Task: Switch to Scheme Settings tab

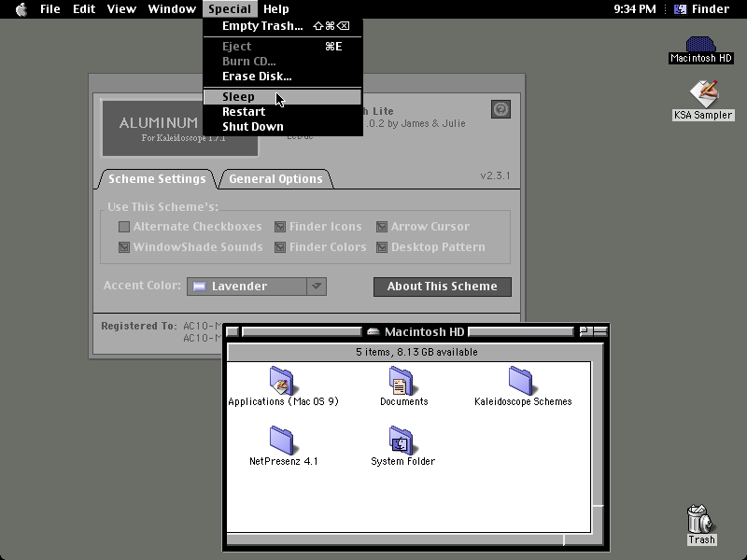Action: (x=157, y=179)
